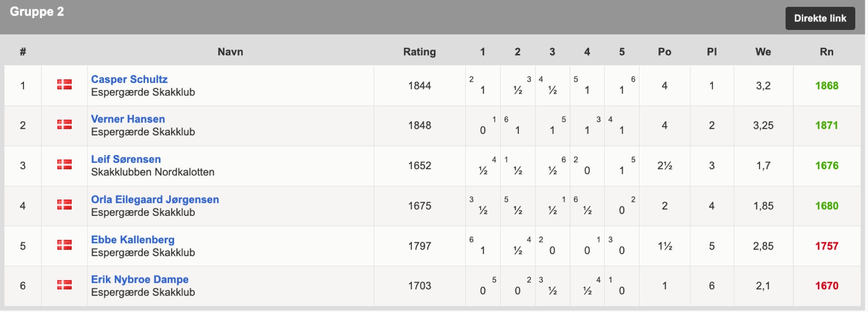Click the Po points column header
Viewport: 868px width, 312px height.
pos(664,52)
